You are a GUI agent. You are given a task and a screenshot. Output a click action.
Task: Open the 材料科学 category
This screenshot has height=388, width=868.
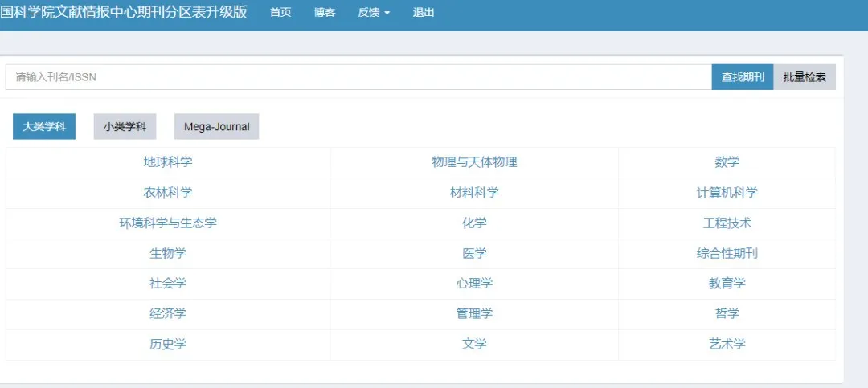(x=474, y=193)
